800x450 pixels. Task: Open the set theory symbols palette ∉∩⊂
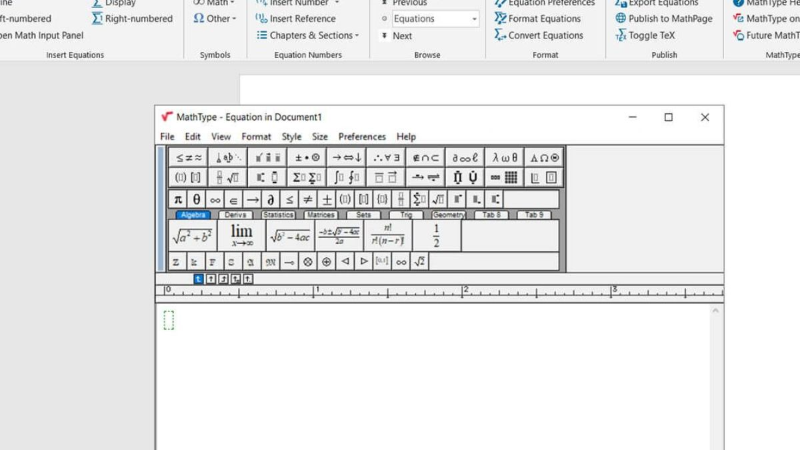point(426,158)
